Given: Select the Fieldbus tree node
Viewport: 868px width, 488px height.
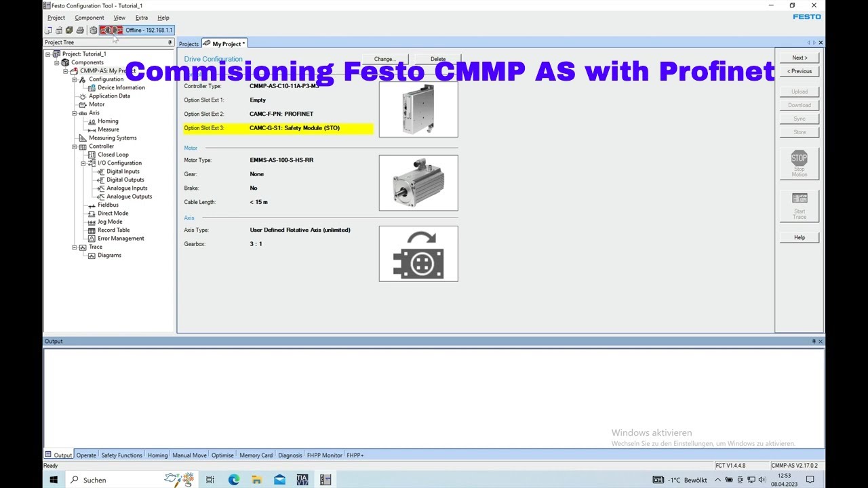Looking at the screenshot, I should (x=108, y=205).
